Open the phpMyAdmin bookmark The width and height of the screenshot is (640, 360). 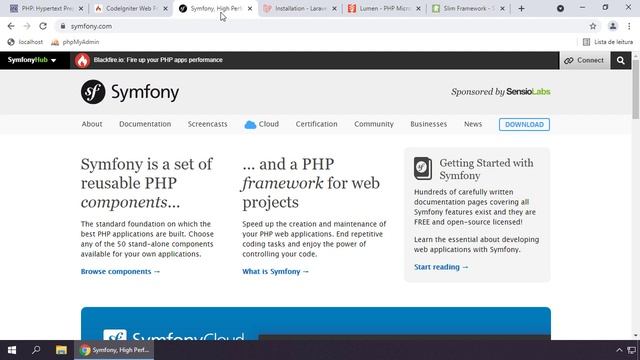pos(75,42)
